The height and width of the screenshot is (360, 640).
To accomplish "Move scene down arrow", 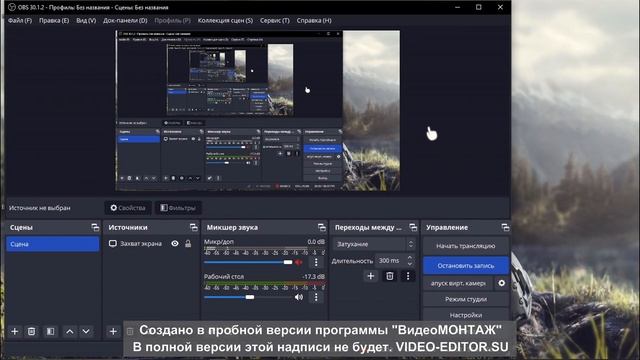I will pos(86,331).
